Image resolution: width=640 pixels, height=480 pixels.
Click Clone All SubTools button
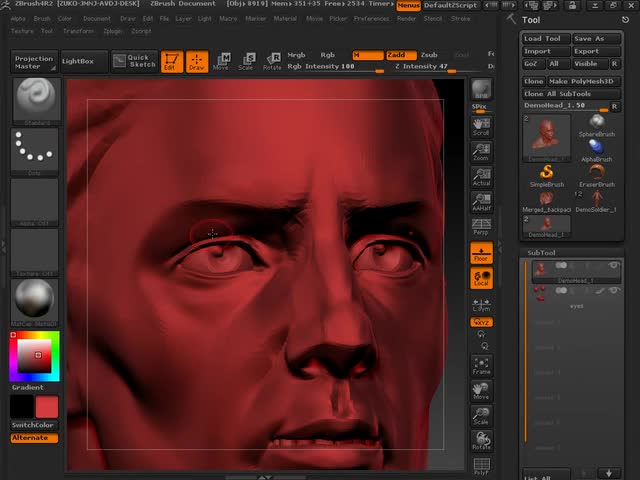pyautogui.click(x=571, y=94)
